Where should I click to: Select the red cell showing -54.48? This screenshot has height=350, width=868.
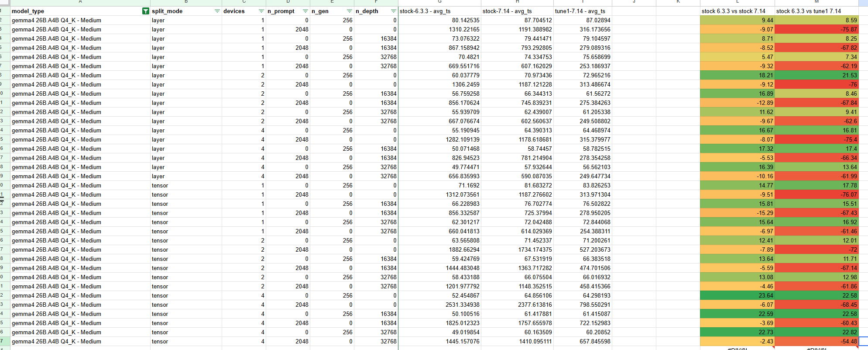click(817, 341)
